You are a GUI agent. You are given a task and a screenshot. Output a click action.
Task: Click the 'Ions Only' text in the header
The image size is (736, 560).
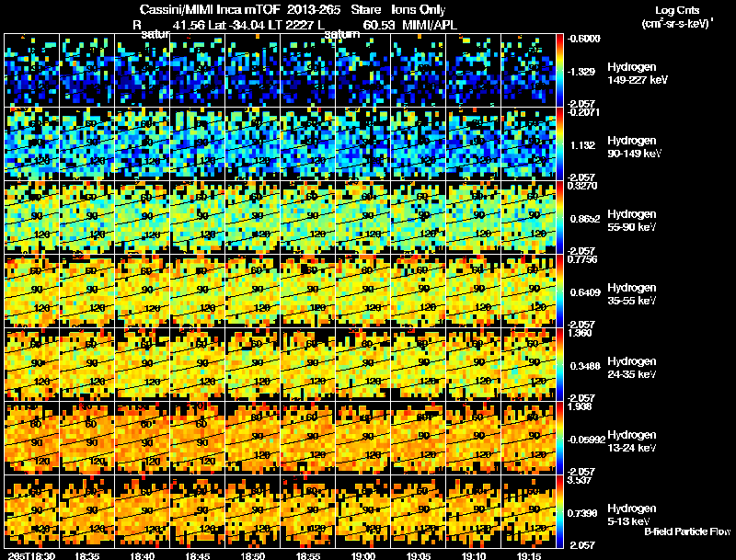(x=419, y=9)
